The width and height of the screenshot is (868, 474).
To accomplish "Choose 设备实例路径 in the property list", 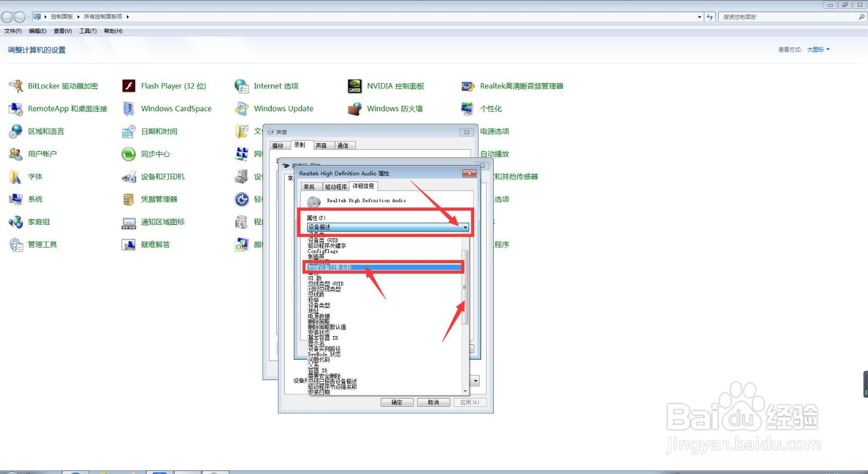I will [x=324, y=349].
